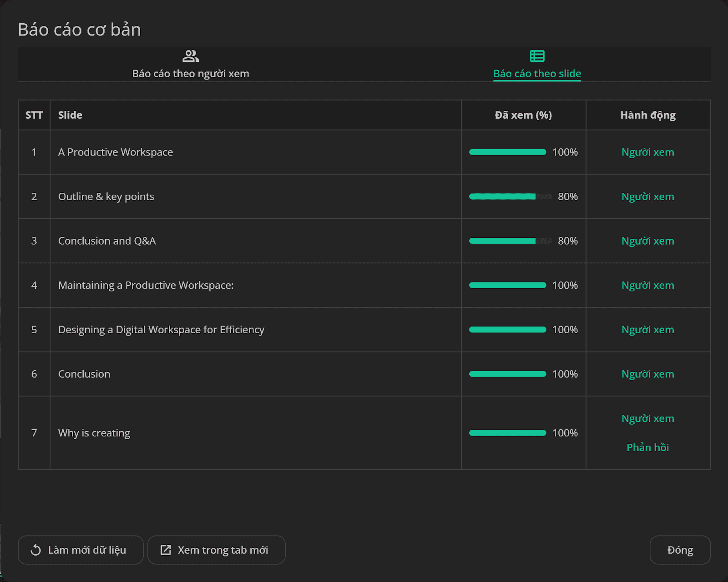Click slide title Designing a Digital Workspace for Efficiency
This screenshot has height=582, width=728.
point(161,330)
